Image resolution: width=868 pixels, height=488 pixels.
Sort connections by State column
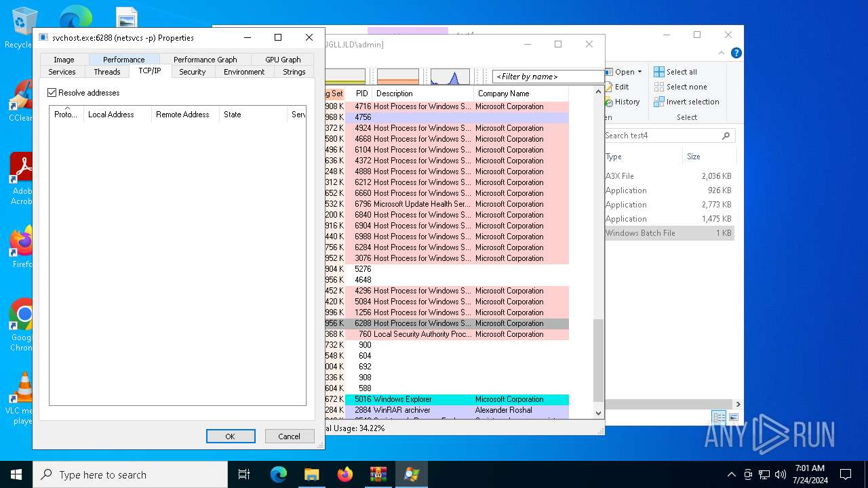[x=253, y=115]
